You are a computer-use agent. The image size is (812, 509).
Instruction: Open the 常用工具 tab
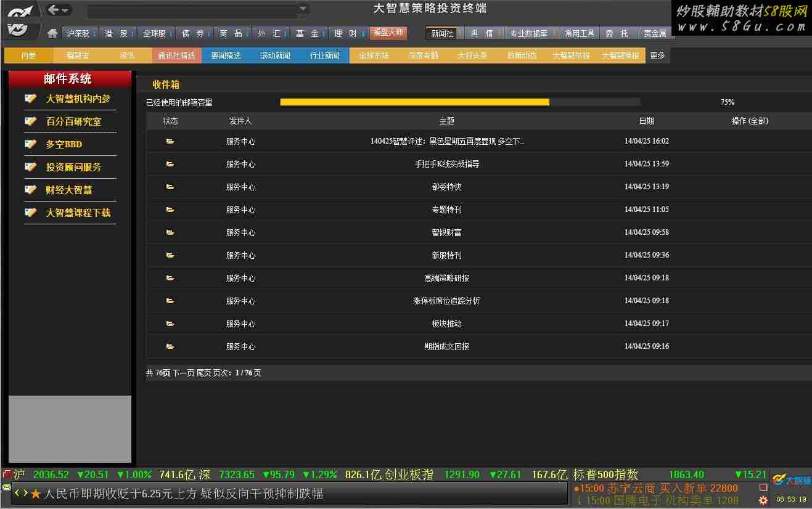pos(580,33)
